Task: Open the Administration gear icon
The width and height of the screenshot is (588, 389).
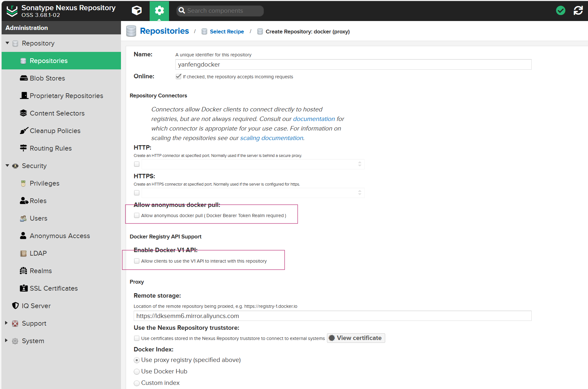Action: click(x=159, y=11)
